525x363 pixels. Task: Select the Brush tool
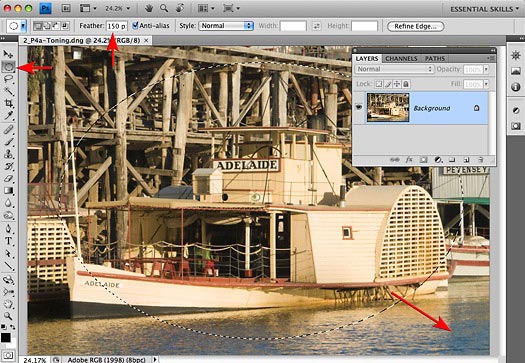tap(8, 142)
